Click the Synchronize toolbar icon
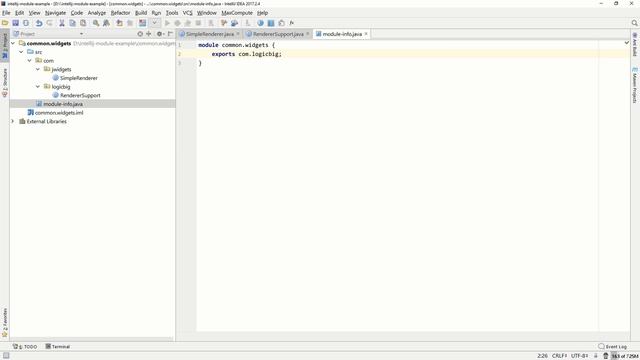This screenshot has height=360, width=640. click(26, 23)
